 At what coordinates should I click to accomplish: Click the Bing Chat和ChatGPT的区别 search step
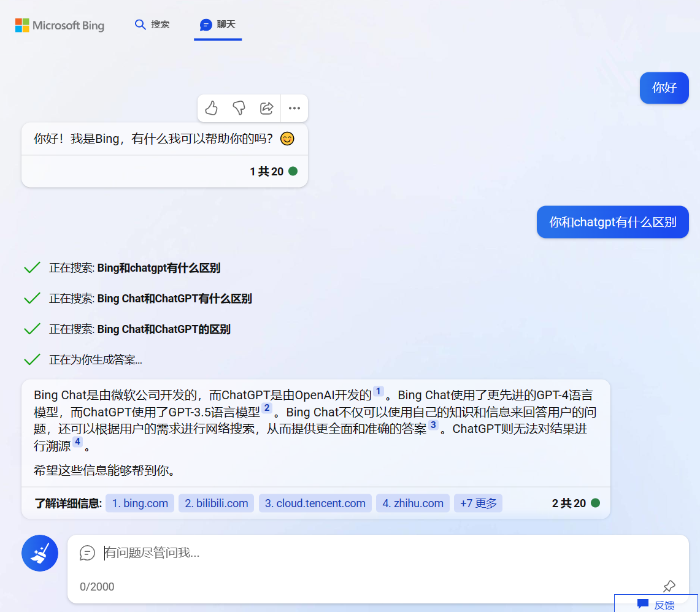(127, 329)
